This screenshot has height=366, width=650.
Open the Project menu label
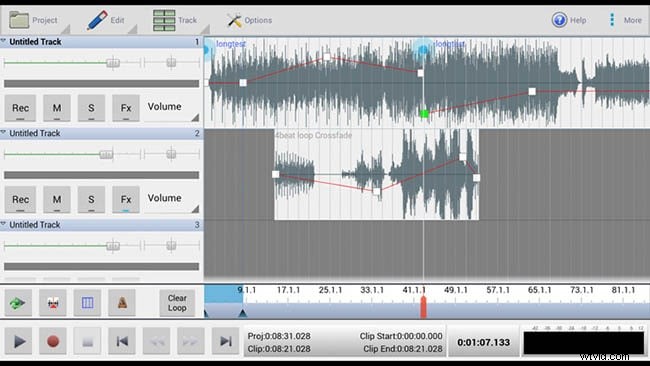(45, 20)
